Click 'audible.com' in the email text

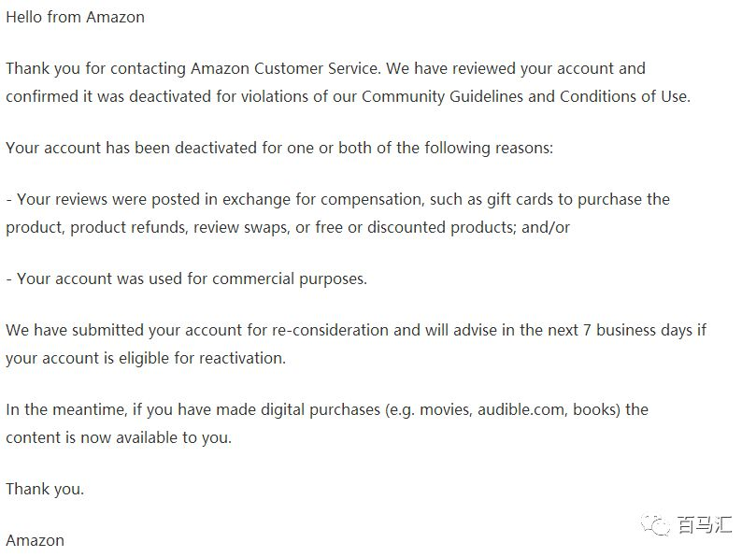tap(521, 409)
